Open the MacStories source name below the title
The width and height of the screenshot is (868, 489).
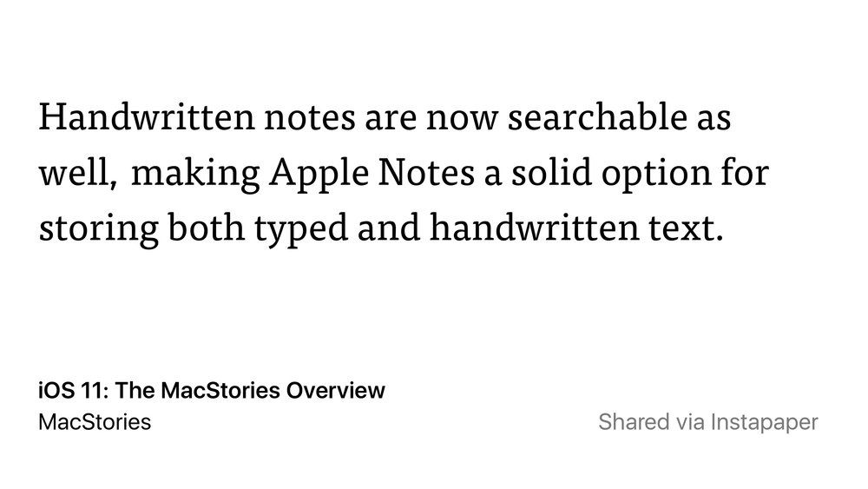point(95,422)
